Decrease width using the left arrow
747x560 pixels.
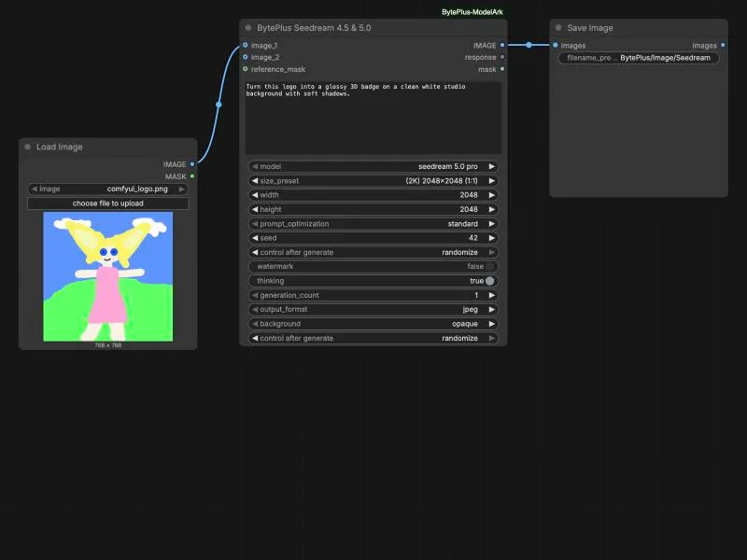click(255, 195)
